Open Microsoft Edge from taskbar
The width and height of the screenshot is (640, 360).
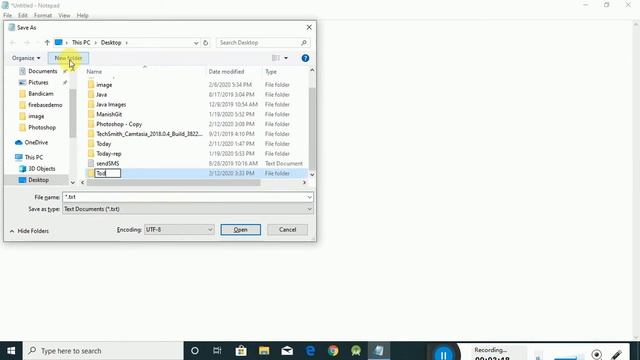coord(310,351)
